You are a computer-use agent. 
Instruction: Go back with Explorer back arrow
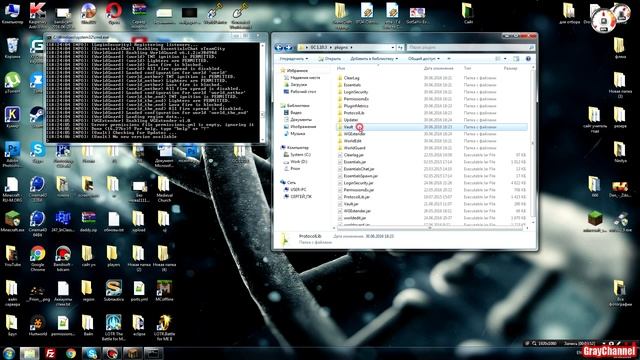tap(279, 47)
